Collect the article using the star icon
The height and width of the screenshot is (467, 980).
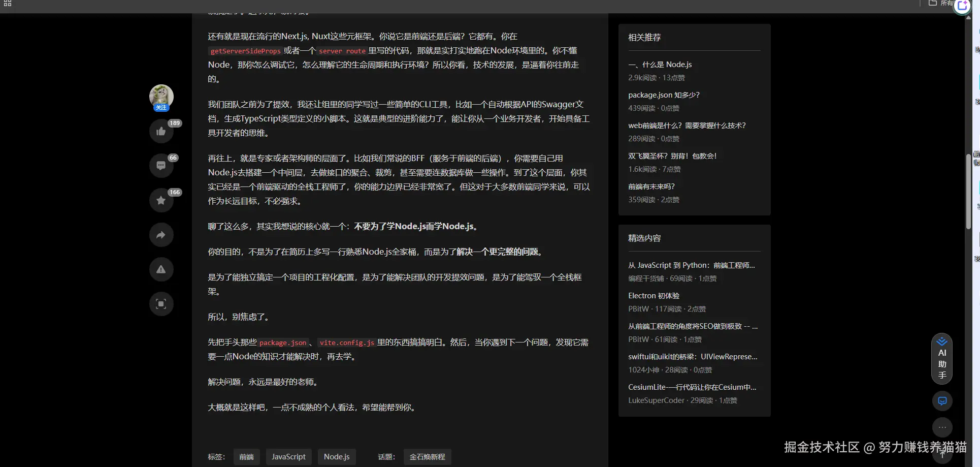point(161,200)
